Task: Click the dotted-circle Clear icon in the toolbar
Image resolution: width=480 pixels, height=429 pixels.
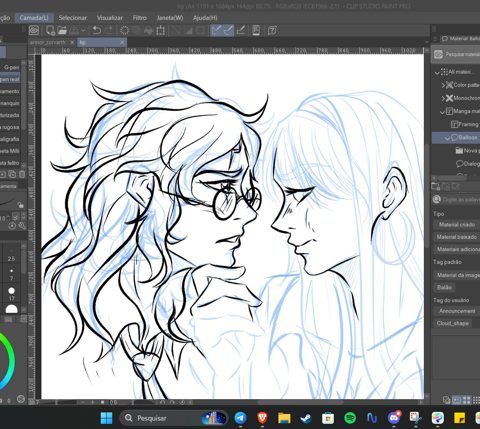Action: tap(125, 31)
